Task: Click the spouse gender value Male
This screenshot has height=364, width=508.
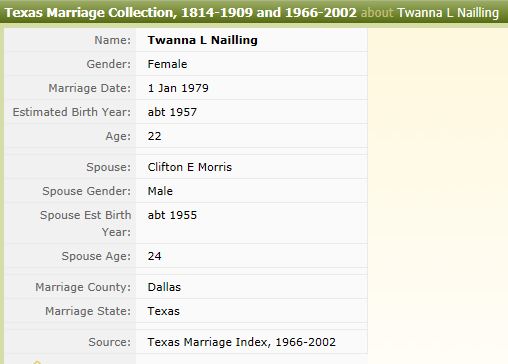Action: click(x=160, y=191)
